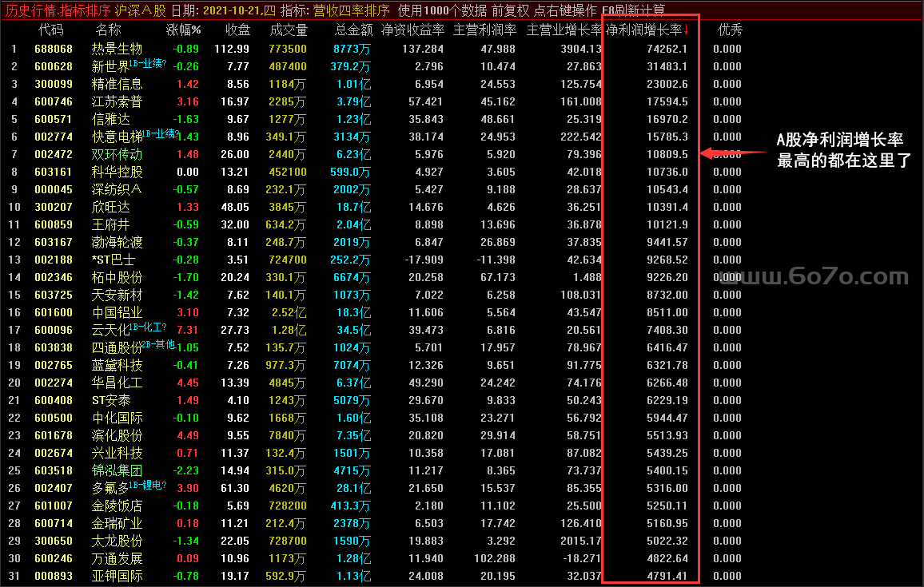Select stock 双环传动

point(117,154)
